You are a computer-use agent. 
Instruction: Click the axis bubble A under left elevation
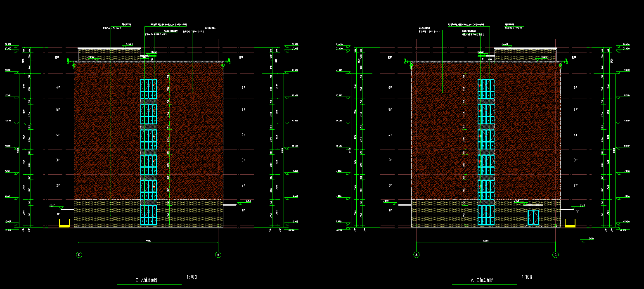(218, 255)
